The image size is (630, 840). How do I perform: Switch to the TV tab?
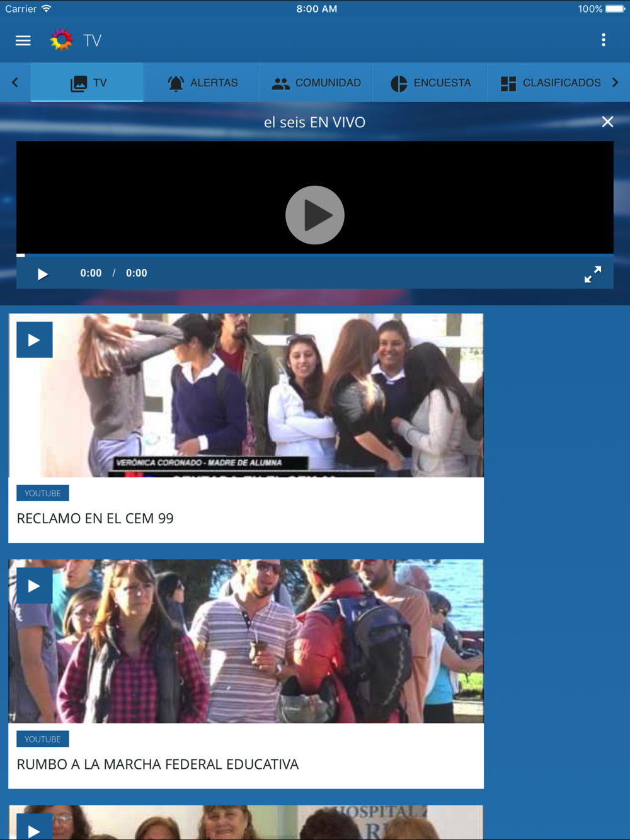click(88, 82)
